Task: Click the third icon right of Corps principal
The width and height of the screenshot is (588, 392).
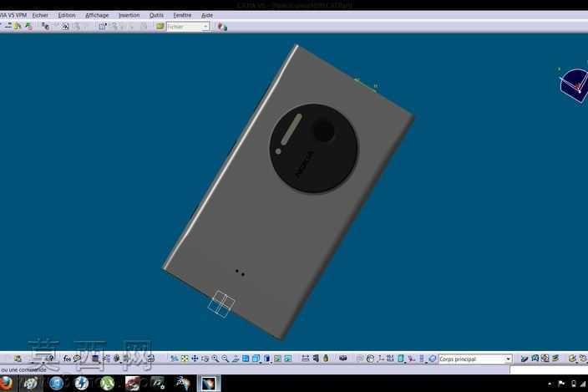Action: pos(545,359)
